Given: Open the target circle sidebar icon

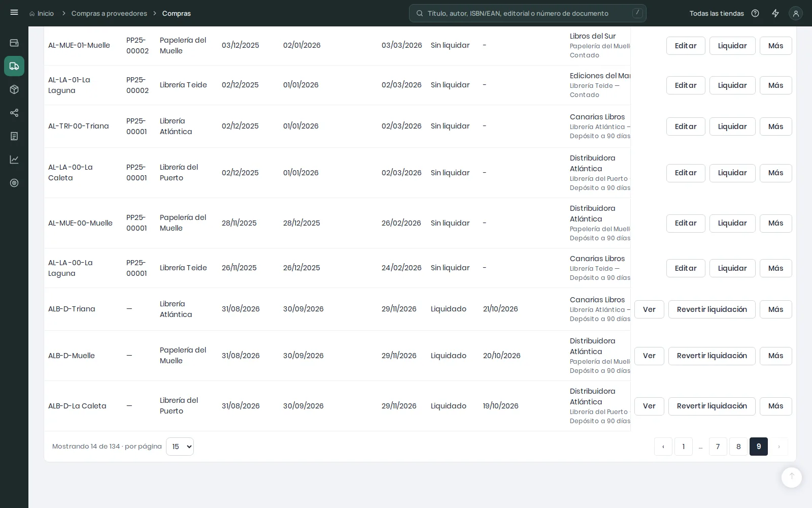Looking at the screenshot, I should tap(14, 183).
